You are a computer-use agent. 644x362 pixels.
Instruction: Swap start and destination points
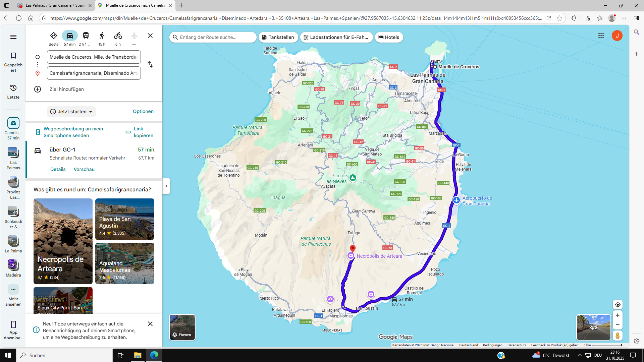coord(150,64)
